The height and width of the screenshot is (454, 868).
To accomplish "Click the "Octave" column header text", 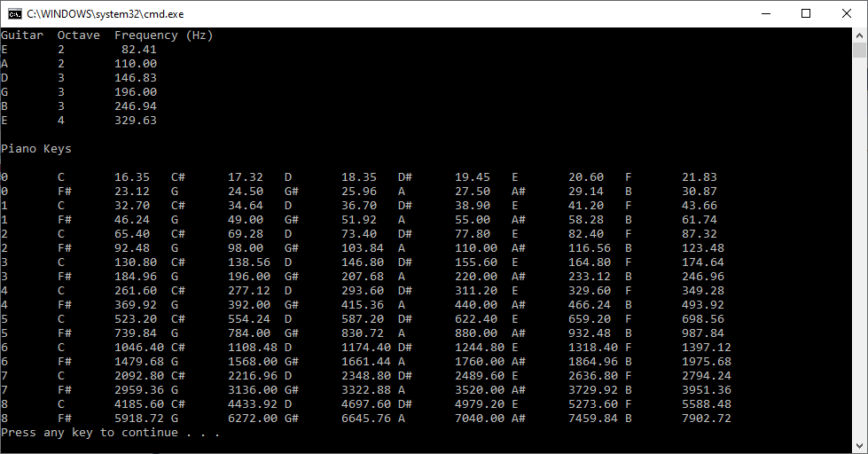I will coord(79,35).
